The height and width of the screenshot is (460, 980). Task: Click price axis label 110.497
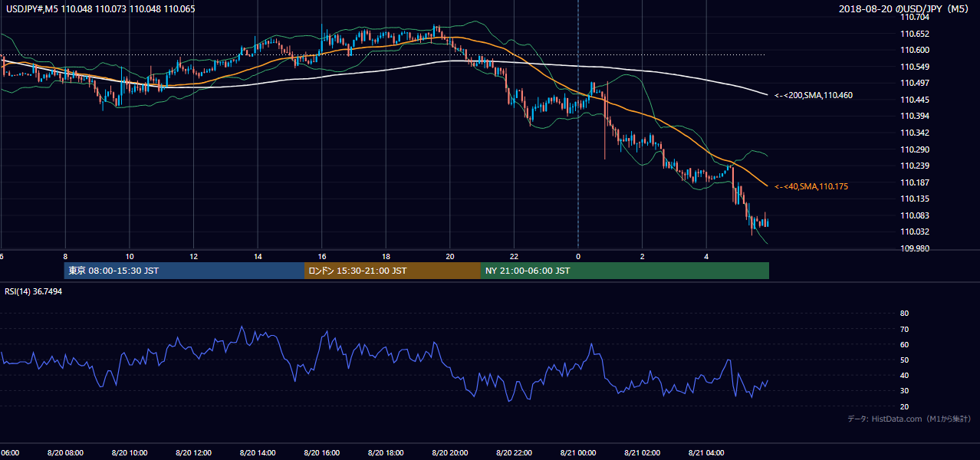pos(915,83)
